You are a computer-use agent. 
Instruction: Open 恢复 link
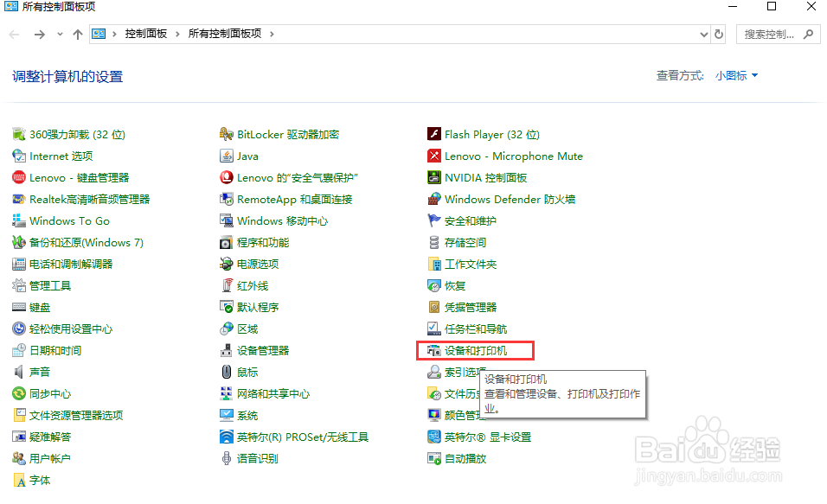point(455,286)
